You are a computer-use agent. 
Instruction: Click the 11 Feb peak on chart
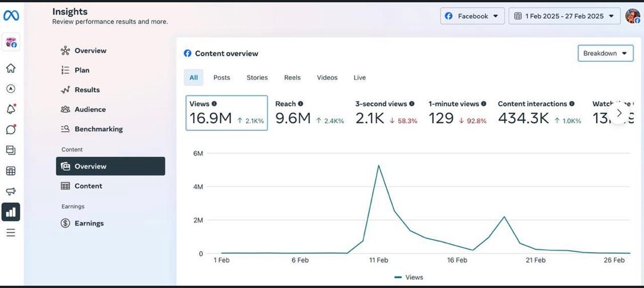pyautogui.click(x=378, y=165)
